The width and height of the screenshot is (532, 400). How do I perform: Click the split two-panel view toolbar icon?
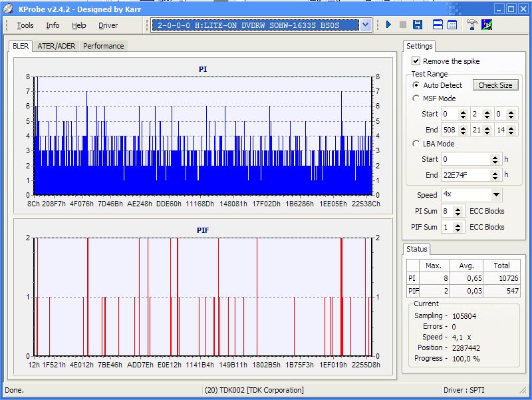tap(438, 25)
